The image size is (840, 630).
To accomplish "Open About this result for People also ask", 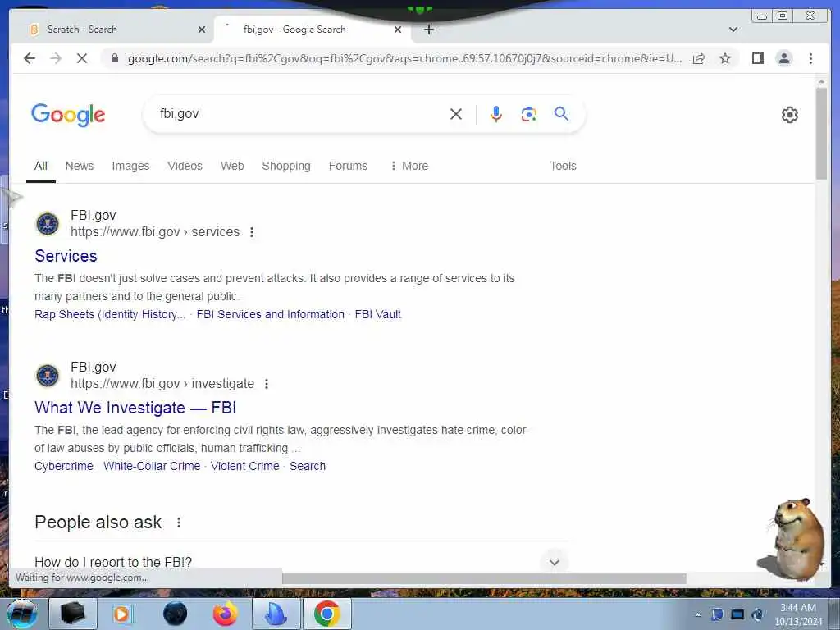I will pos(179,523).
